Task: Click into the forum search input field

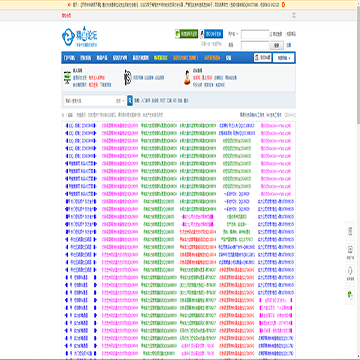Action: (89, 100)
